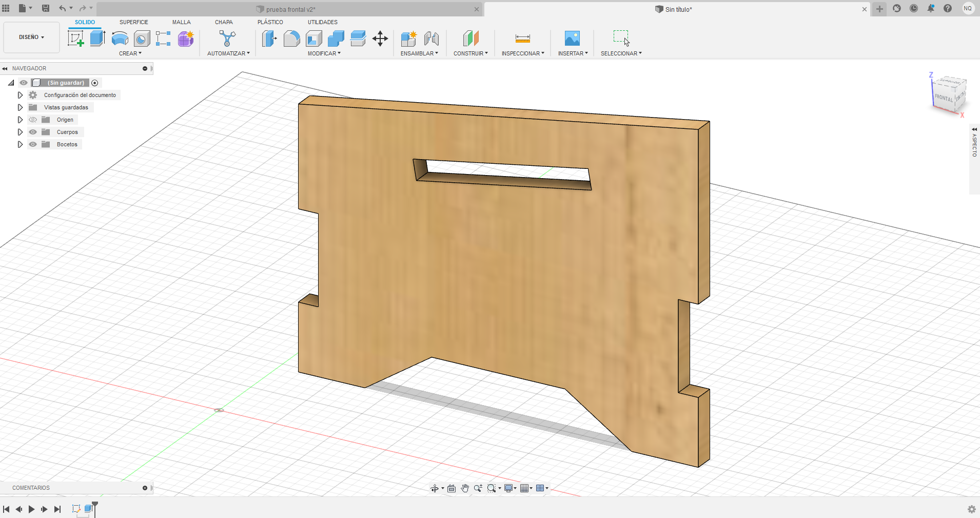
Task: Play the timeline animation
Action: [31, 509]
